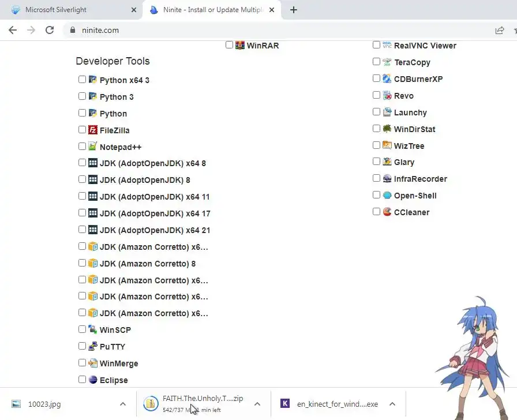
Task: Click the Python x64 3 icon
Action: pos(93,80)
